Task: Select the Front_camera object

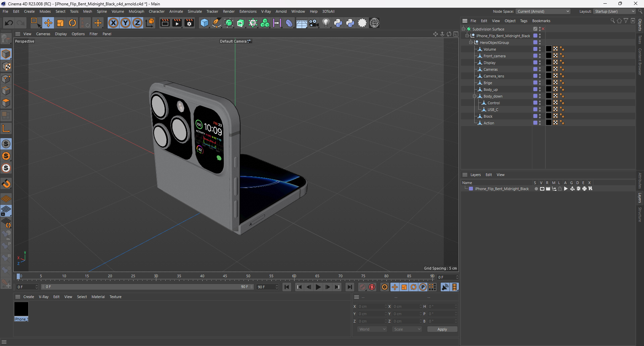Action: 494,56
